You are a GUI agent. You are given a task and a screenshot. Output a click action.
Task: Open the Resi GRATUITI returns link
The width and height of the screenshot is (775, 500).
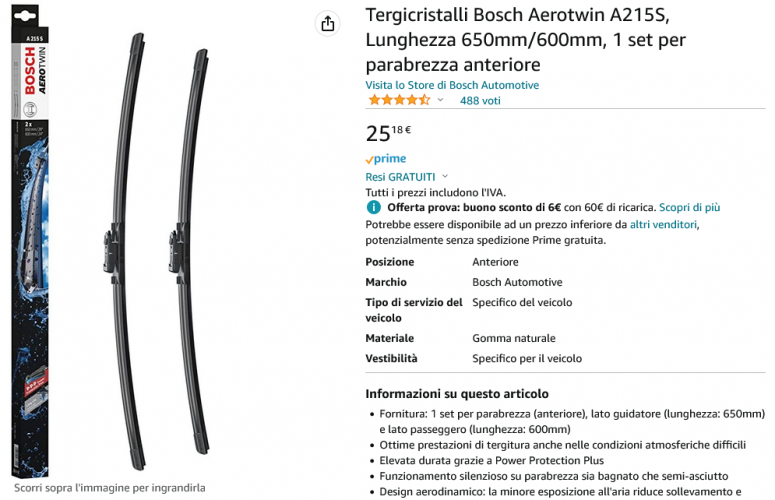pyautogui.click(x=400, y=177)
